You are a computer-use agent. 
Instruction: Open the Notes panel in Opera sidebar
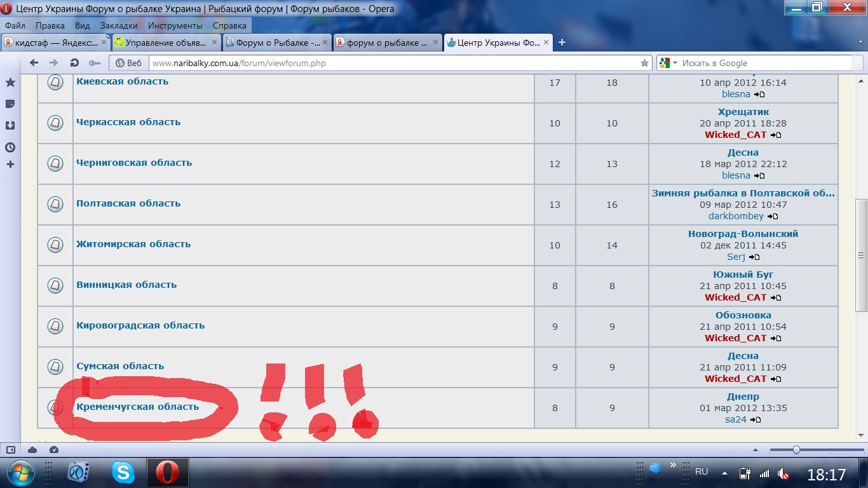[10, 104]
